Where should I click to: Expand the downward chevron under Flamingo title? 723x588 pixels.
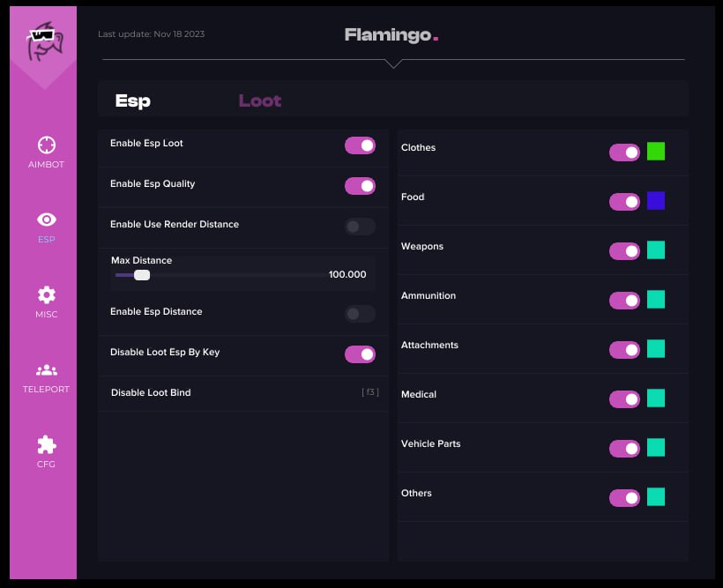point(393,63)
